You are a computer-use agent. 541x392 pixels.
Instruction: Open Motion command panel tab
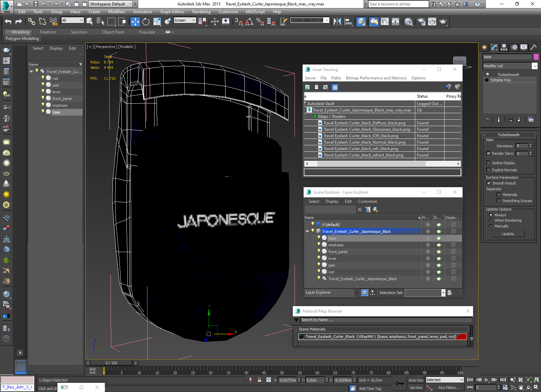click(514, 47)
